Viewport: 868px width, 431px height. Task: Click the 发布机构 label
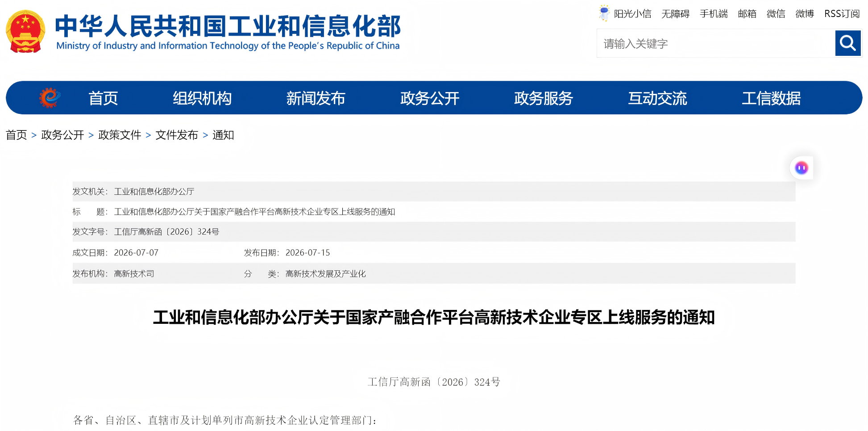pos(90,274)
